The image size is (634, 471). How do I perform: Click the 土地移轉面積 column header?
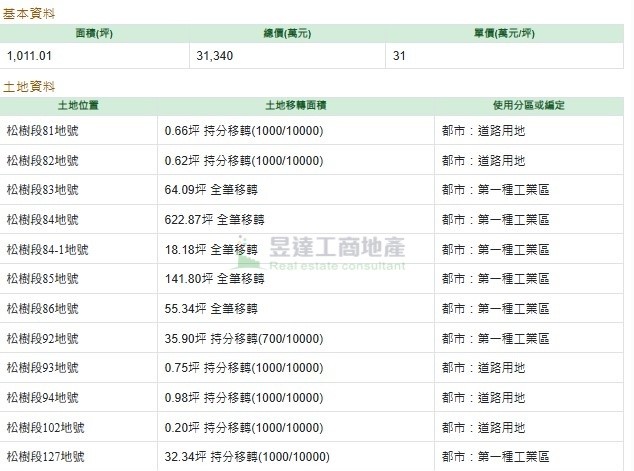pos(296,106)
